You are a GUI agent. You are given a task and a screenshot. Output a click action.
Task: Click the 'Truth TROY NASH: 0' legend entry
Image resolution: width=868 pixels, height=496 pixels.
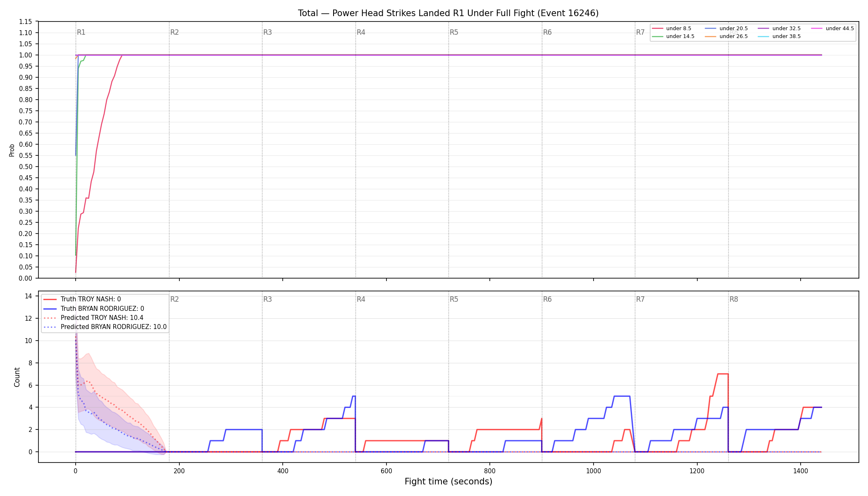coord(91,299)
